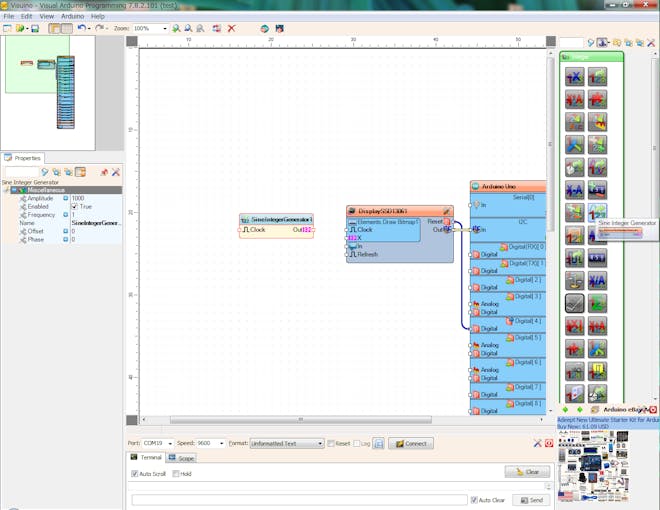This screenshot has width=660, height=510.
Task: Click the tools icon at Properties panel right
Action: click(116, 172)
